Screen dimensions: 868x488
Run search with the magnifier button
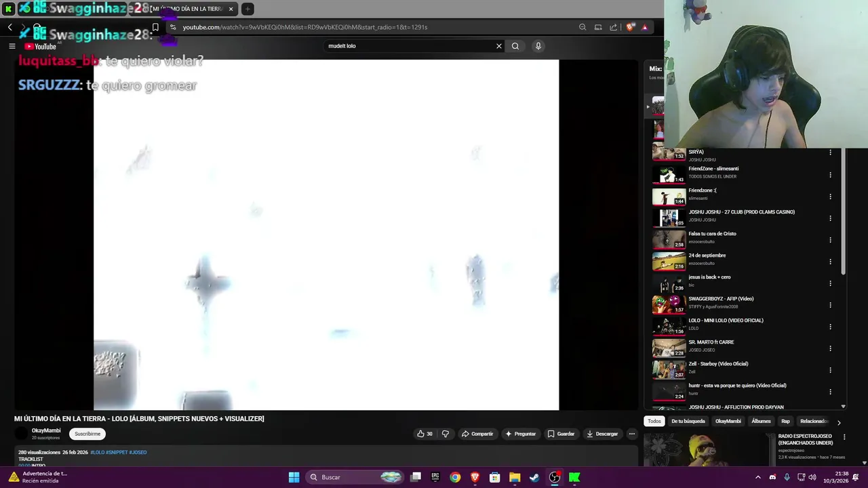click(515, 46)
